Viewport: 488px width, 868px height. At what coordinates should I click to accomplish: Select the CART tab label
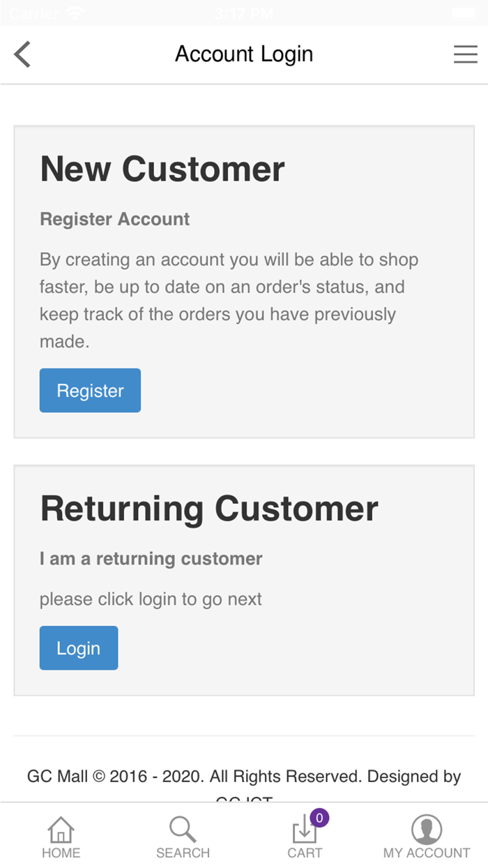[x=305, y=853]
